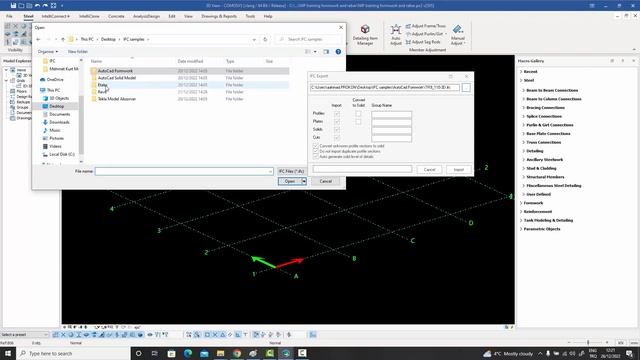Toggle Do not import duplicate profile sections
Viewport: 640px width, 360px height.
click(x=316, y=151)
